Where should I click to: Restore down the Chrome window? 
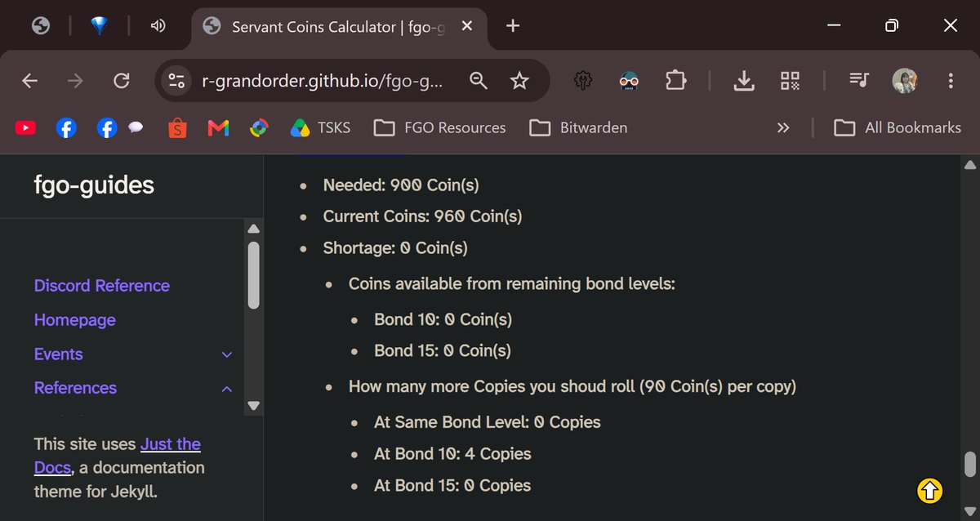[x=892, y=26]
